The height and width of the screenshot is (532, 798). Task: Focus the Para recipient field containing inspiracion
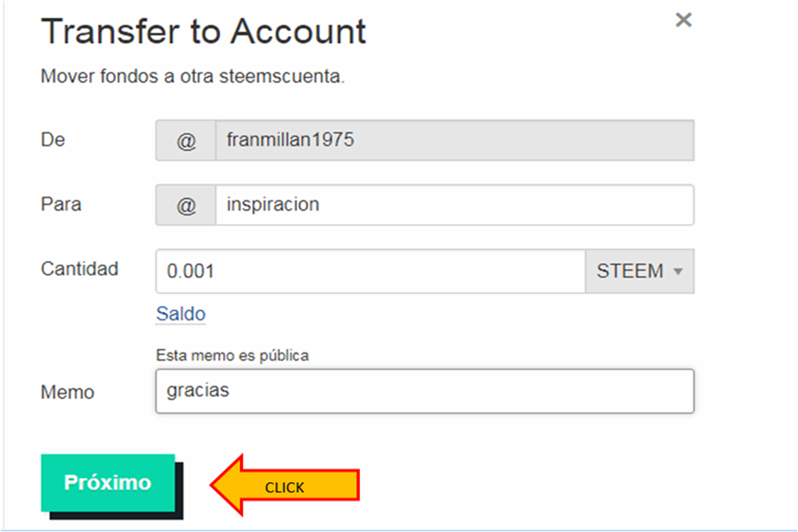click(454, 205)
